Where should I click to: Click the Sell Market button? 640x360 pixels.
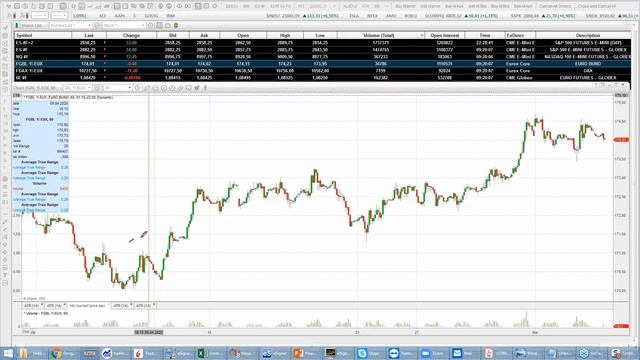point(430,7)
